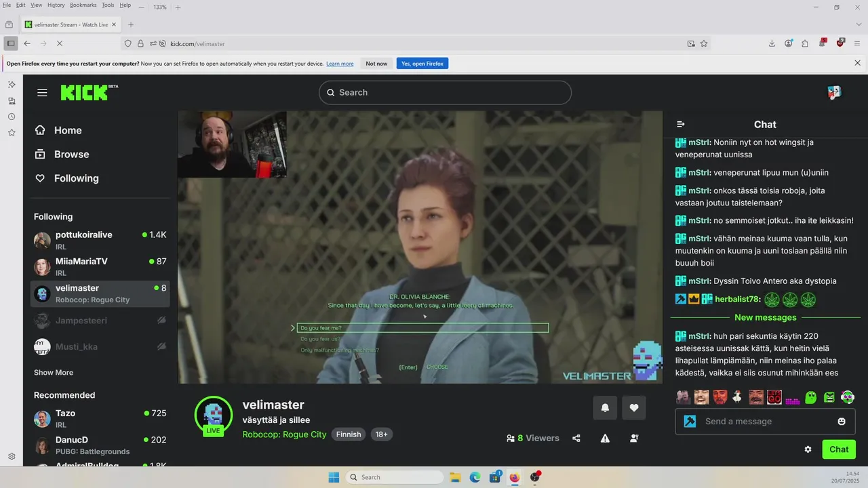The image size is (868, 488).
Task: Bookmark page with star icon
Action: point(704,43)
